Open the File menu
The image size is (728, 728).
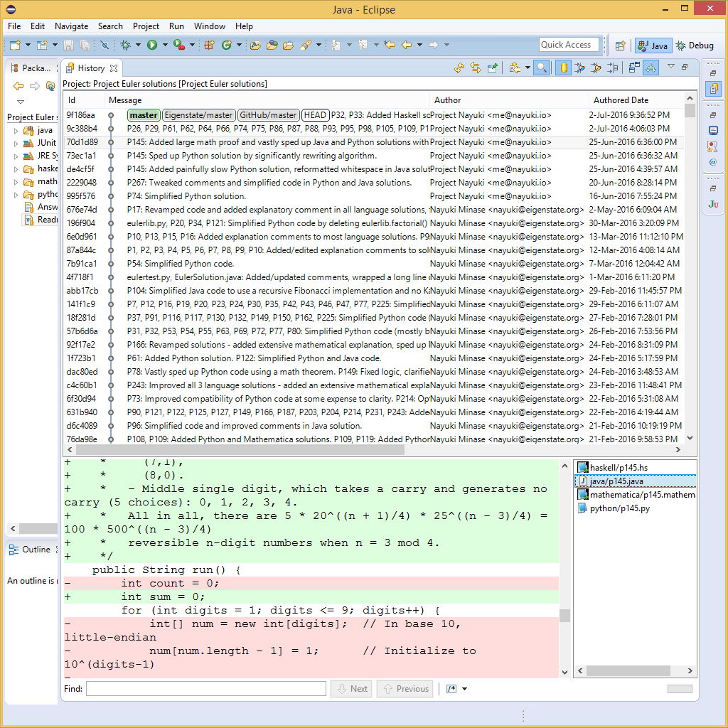[x=14, y=26]
